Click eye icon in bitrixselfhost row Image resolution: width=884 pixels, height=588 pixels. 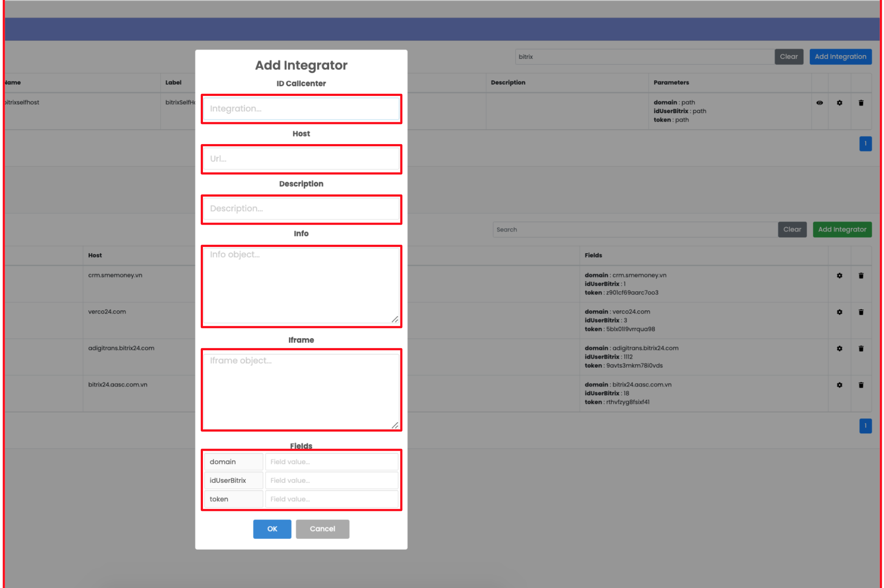coord(819,103)
